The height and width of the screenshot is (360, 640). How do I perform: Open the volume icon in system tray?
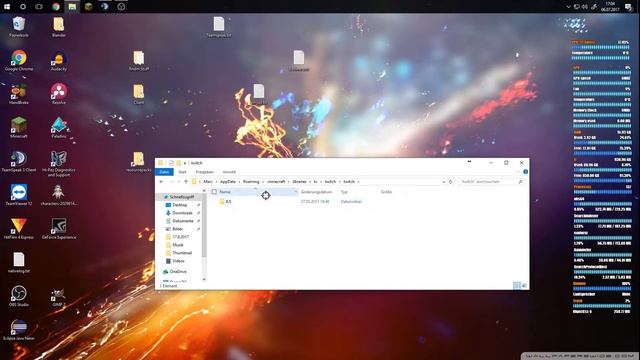585,7
